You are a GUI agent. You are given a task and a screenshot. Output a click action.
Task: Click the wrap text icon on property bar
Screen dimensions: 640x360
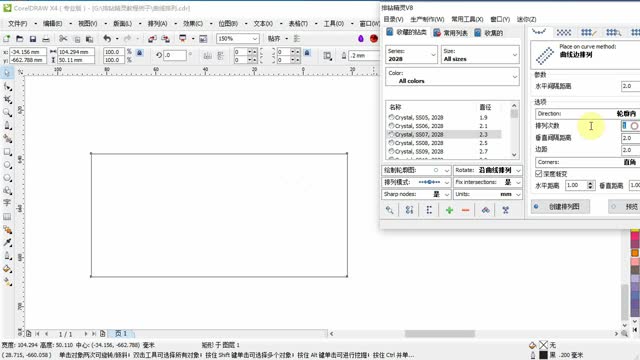pos(327,56)
